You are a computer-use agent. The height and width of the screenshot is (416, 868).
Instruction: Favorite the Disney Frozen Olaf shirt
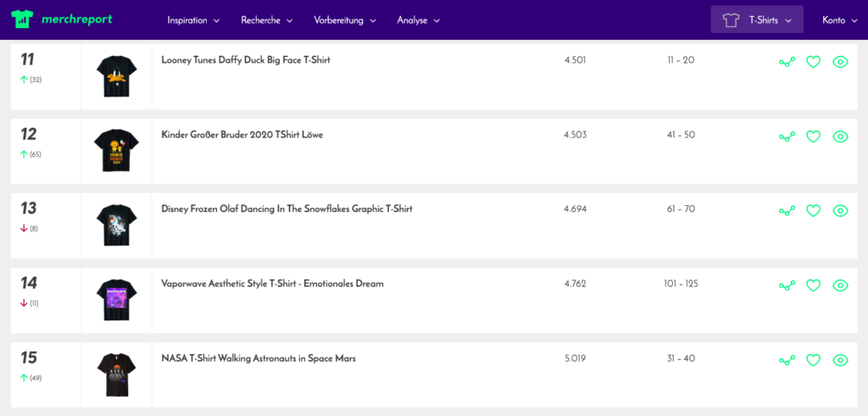[813, 211]
